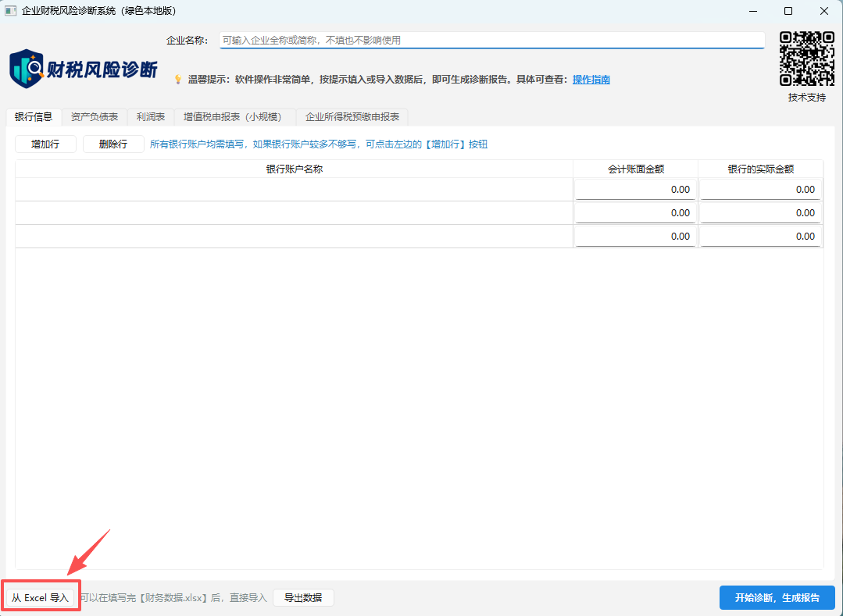
Task: Click third row 银行的实际金额 field
Action: click(761, 237)
